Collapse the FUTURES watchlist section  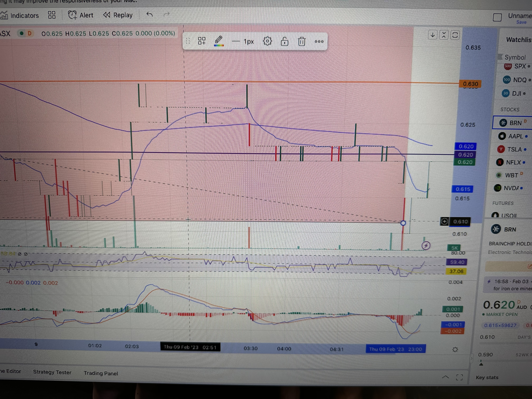click(x=503, y=203)
